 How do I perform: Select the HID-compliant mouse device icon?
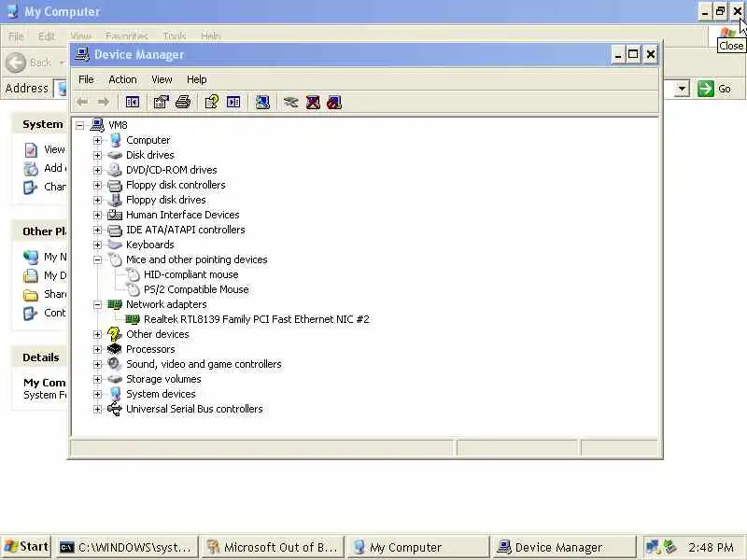[x=133, y=274]
